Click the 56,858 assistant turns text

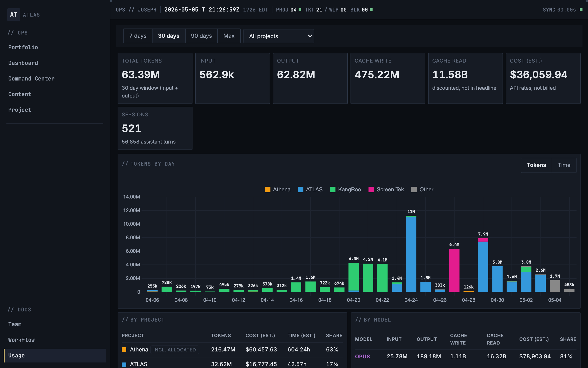click(x=148, y=142)
